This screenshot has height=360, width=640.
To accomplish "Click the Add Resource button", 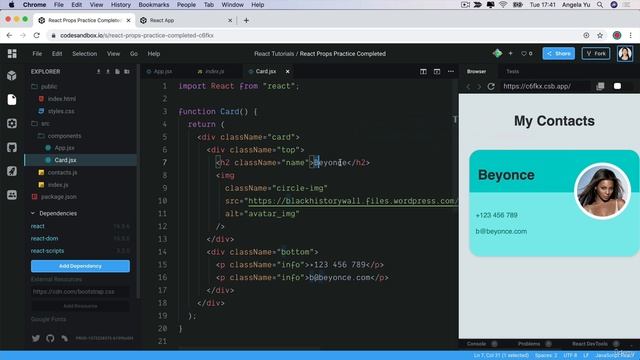I will [x=80, y=306].
